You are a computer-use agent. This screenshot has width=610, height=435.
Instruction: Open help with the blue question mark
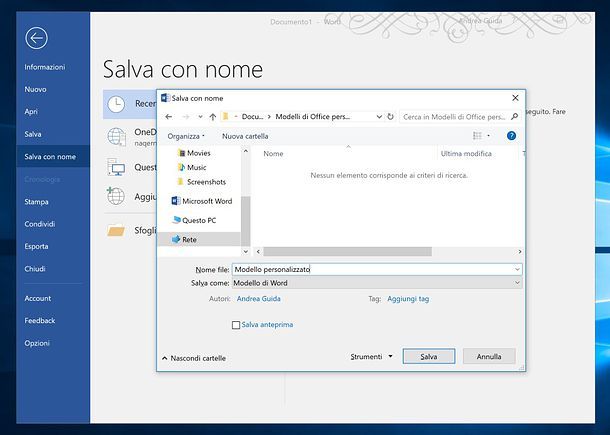512,136
